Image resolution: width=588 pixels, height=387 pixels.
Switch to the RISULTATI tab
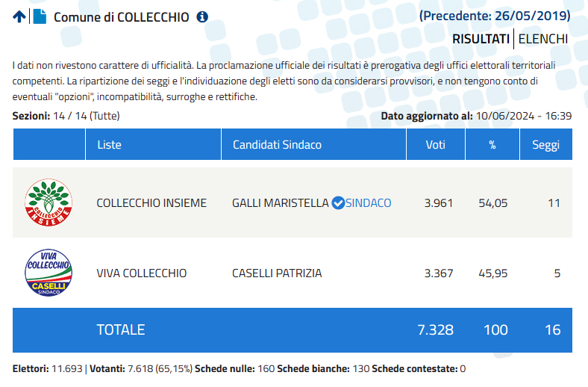click(x=481, y=39)
